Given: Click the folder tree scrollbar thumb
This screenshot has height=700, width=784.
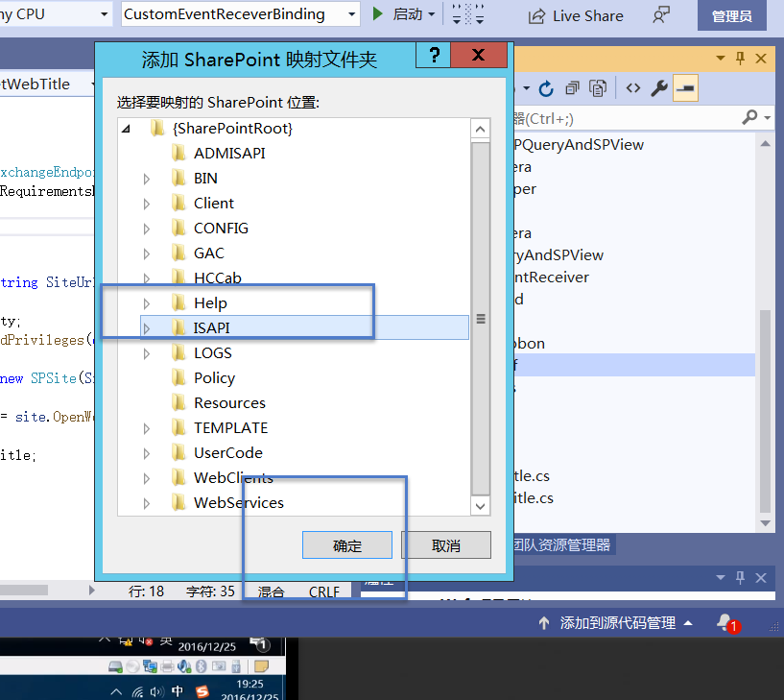Looking at the screenshot, I should pyautogui.click(x=481, y=319).
